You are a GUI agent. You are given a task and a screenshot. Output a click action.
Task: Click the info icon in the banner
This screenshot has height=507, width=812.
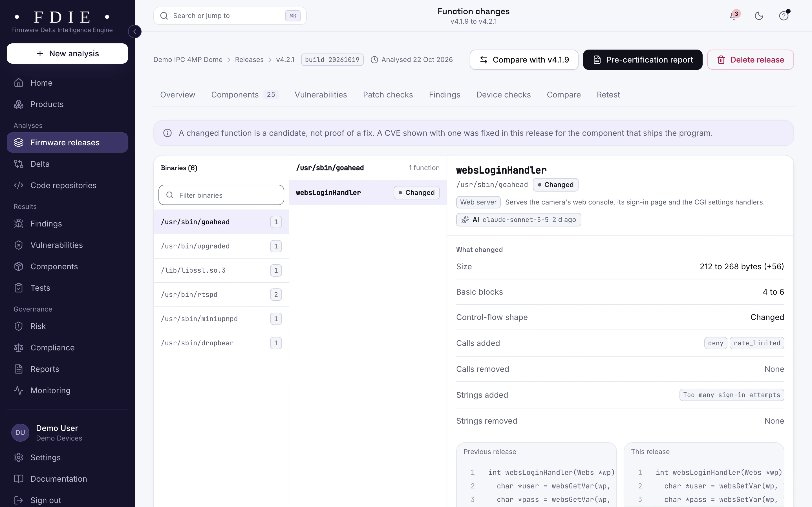tap(167, 133)
